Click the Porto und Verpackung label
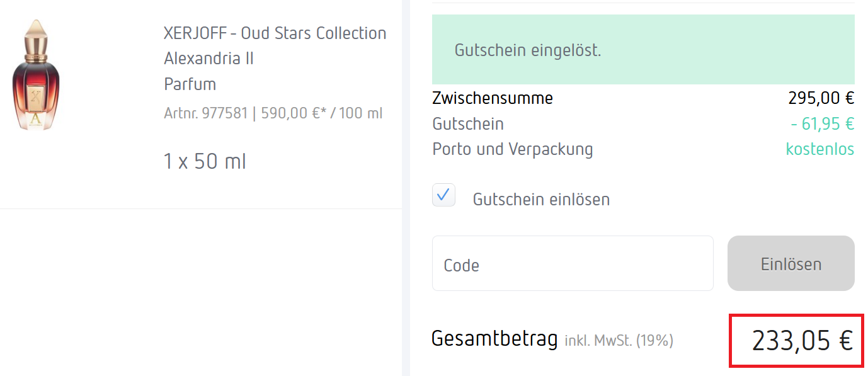868x376 pixels. [x=512, y=149]
